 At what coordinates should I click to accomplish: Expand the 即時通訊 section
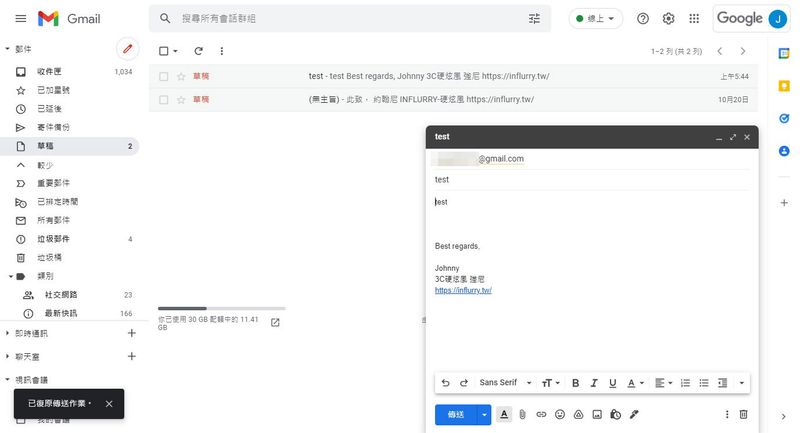click(7, 333)
